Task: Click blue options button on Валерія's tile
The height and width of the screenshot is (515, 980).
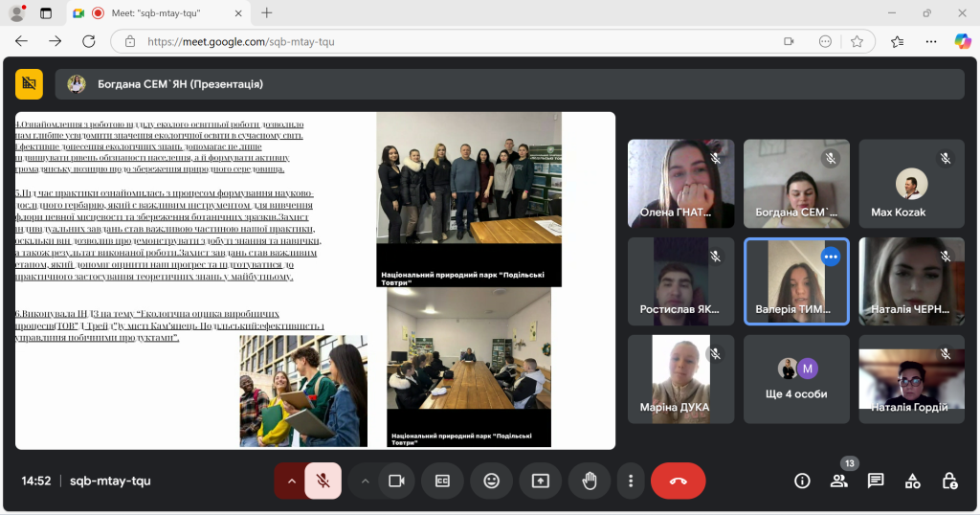Action: tap(831, 257)
